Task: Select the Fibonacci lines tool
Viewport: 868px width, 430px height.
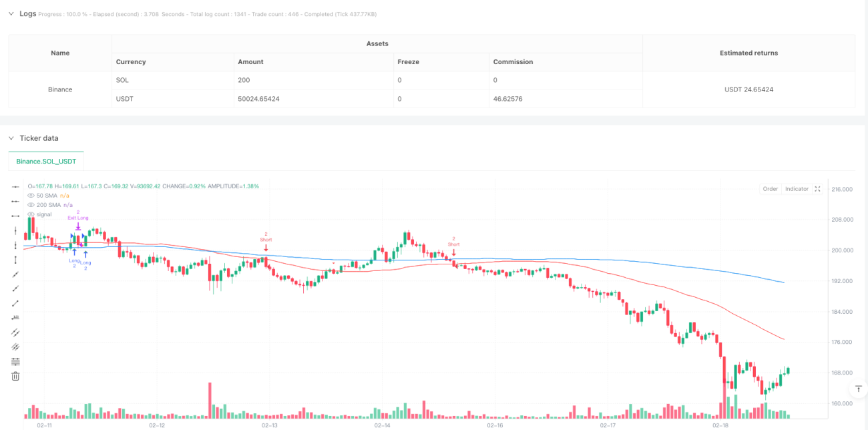Action: coord(15,361)
